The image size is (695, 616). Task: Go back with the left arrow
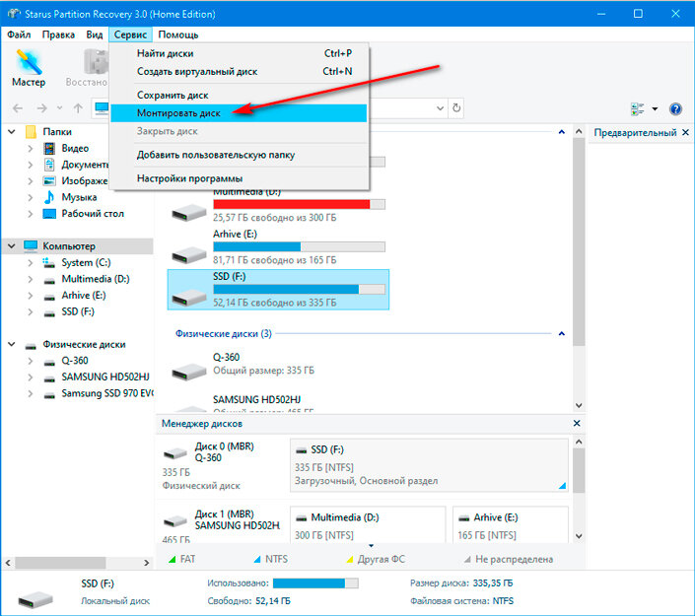click(x=18, y=108)
